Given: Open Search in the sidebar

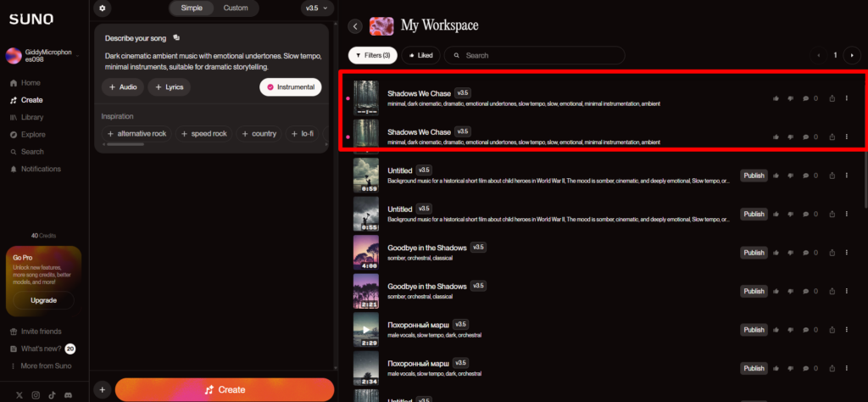Looking at the screenshot, I should click(x=27, y=152).
